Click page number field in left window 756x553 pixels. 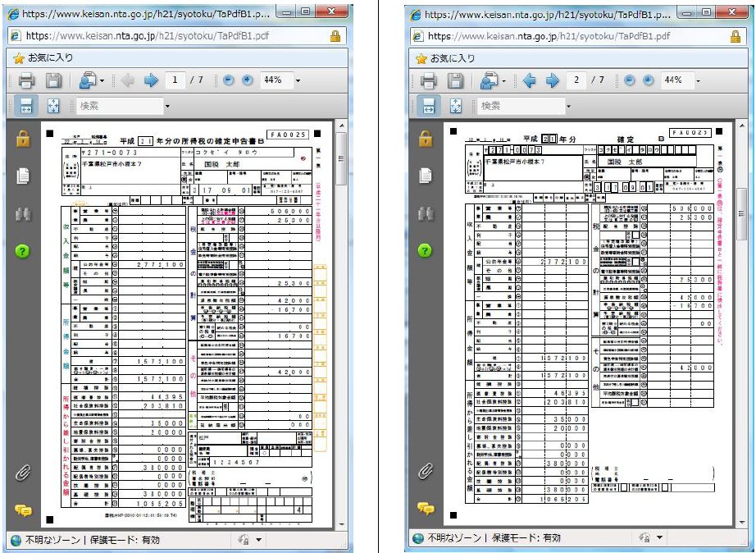(175, 80)
